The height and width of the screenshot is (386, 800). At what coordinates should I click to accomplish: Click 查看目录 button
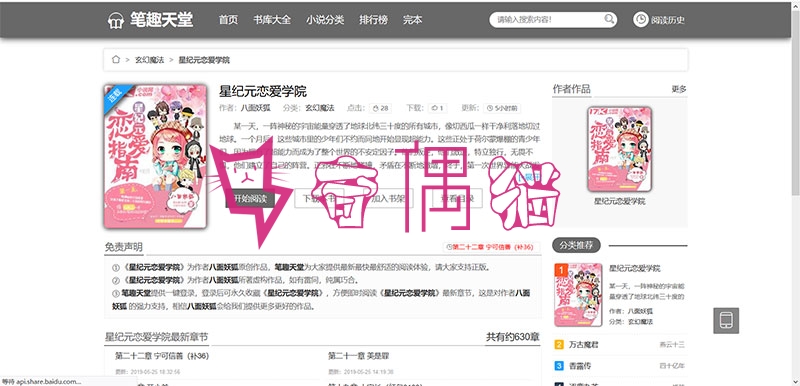[x=457, y=198]
